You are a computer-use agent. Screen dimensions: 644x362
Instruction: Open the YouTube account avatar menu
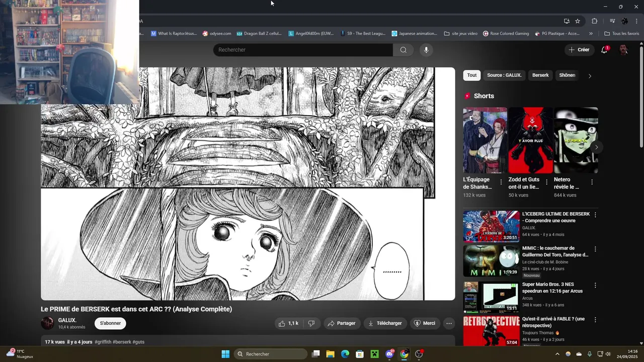pyautogui.click(x=624, y=50)
